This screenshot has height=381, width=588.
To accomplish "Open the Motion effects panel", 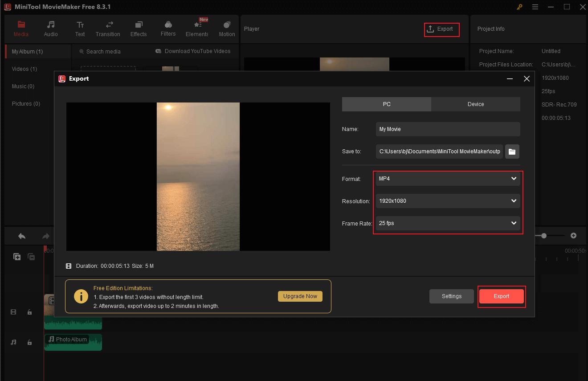I will pos(226,25).
